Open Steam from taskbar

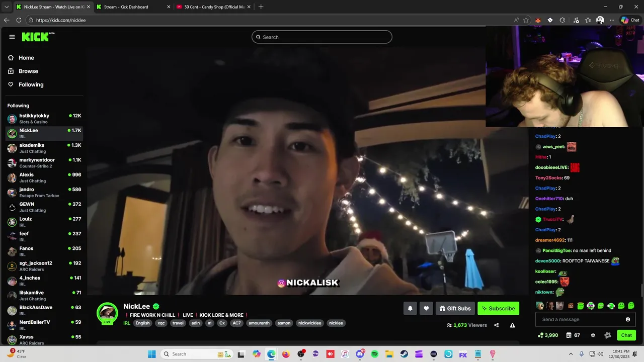(x=404, y=354)
